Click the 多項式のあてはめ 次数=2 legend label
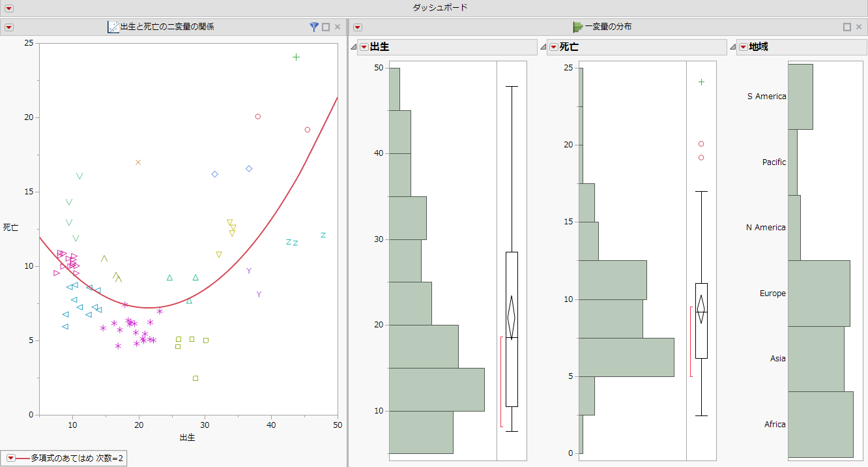Viewport: 868px width, 467px height. pos(77,459)
